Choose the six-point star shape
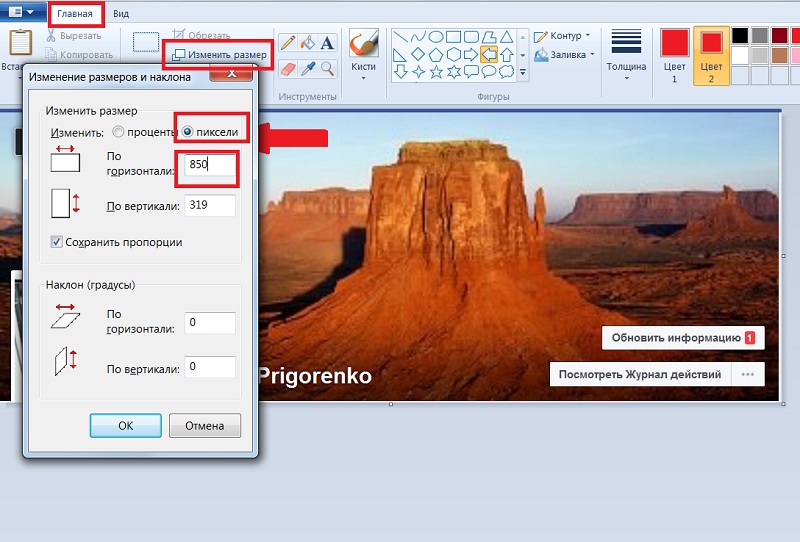 (454, 71)
